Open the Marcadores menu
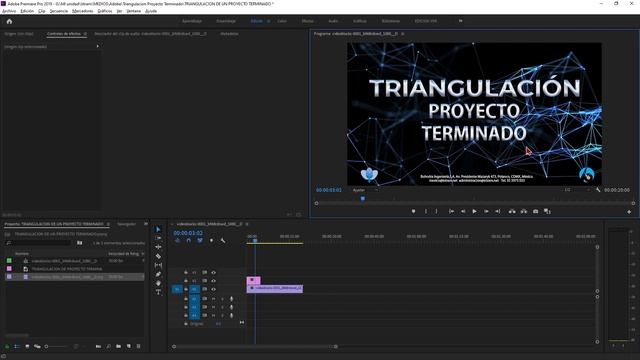This screenshot has height=360, width=640. 82,11
